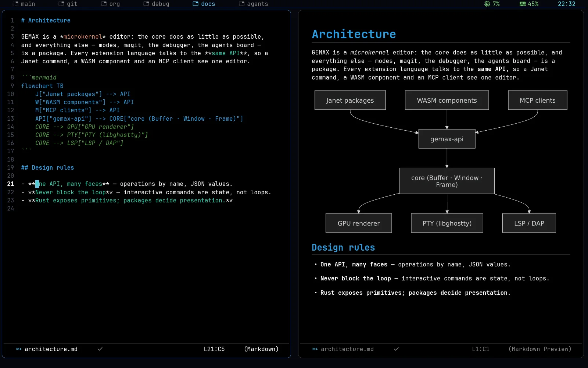The image size is (588, 368).
Task: Click the LSP / DAP diagram node
Action: point(529,223)
